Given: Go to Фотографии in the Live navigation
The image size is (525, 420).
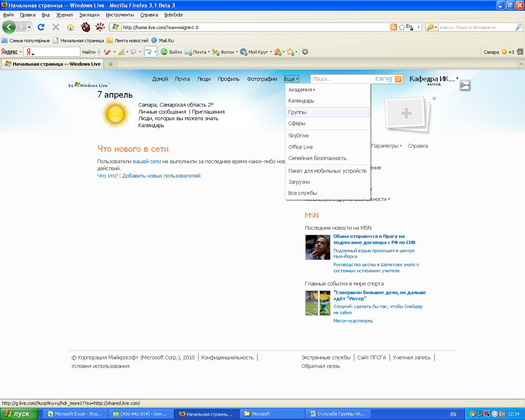Looking at the screenshot, I should [x=262, y=79].
